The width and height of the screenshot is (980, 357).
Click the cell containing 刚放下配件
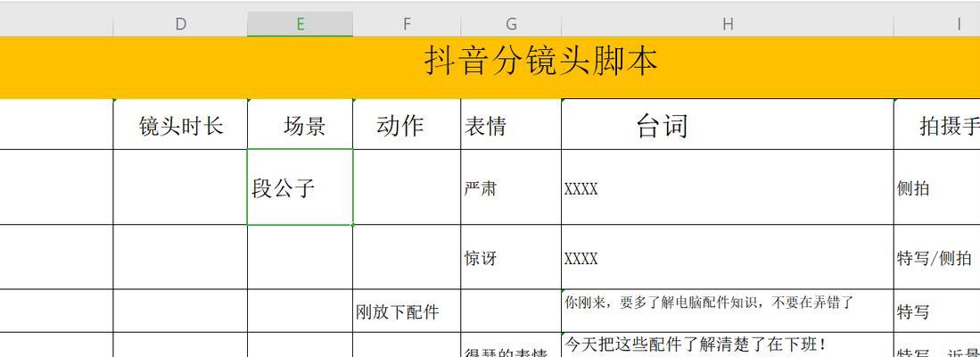(407, 311)
